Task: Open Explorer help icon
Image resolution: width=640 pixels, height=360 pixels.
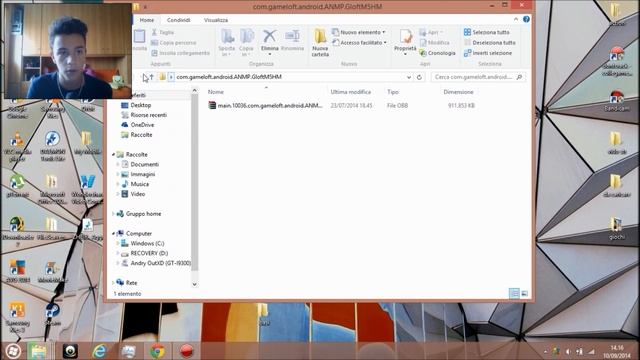Action: tap(526, 19)
